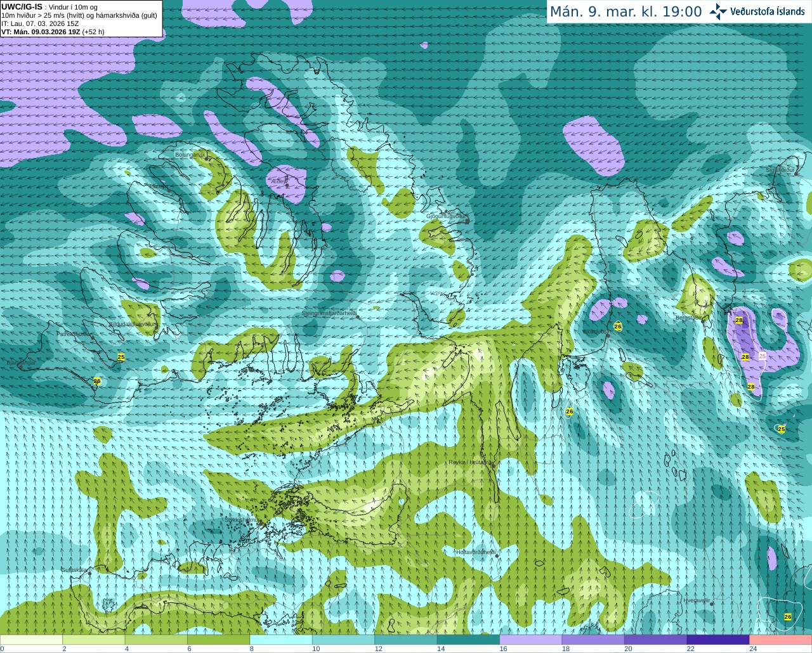Select the 22–24 m/s dark purple swatch

click(718, 640)
